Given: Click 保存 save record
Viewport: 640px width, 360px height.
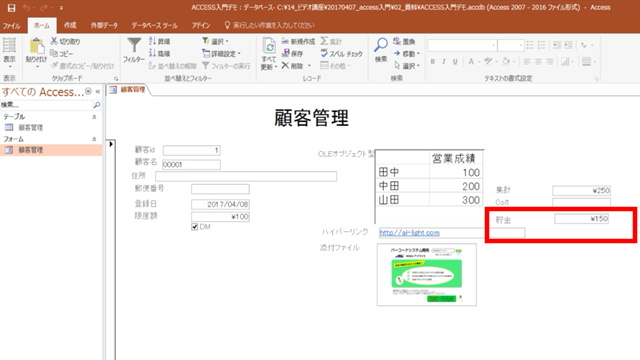Looking at the screenshot, I should tap(293, 53).
